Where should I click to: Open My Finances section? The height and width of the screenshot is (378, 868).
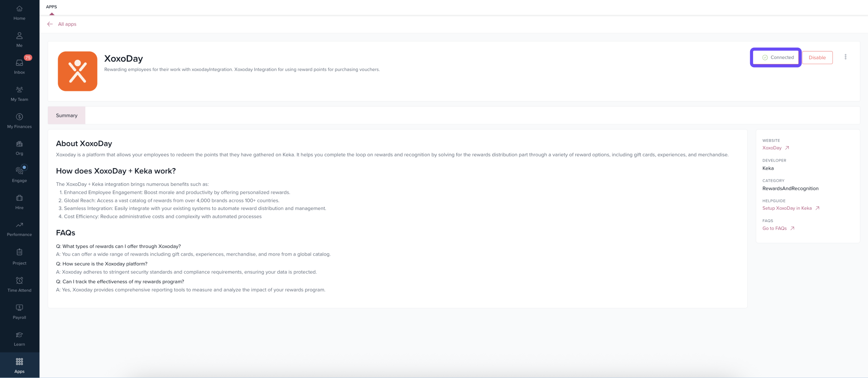pos(19,121)
